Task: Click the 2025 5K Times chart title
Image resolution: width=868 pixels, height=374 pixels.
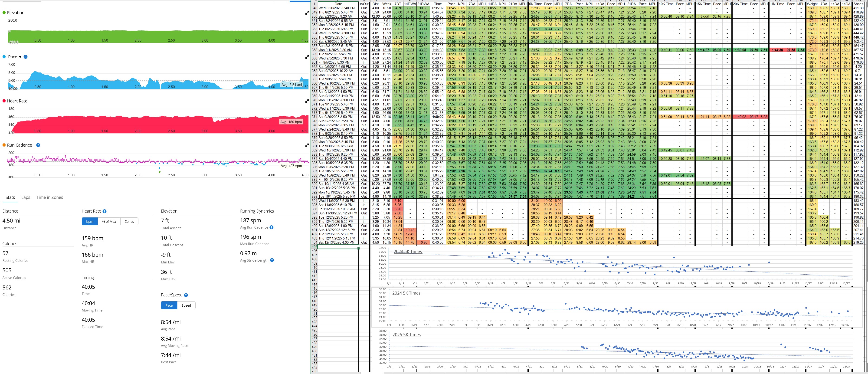Action: pos(406,335)
